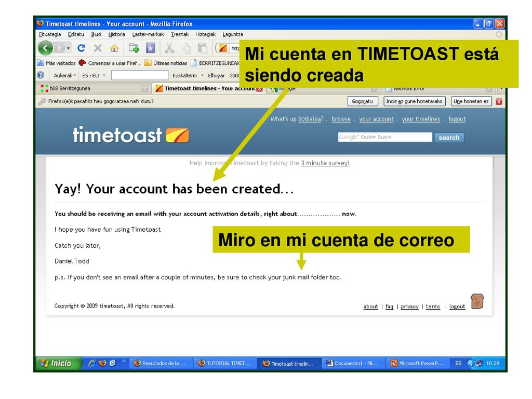Click the grey Forward arrow button
The height and width of the screenshot is (399, 532).
pos(59,48)
